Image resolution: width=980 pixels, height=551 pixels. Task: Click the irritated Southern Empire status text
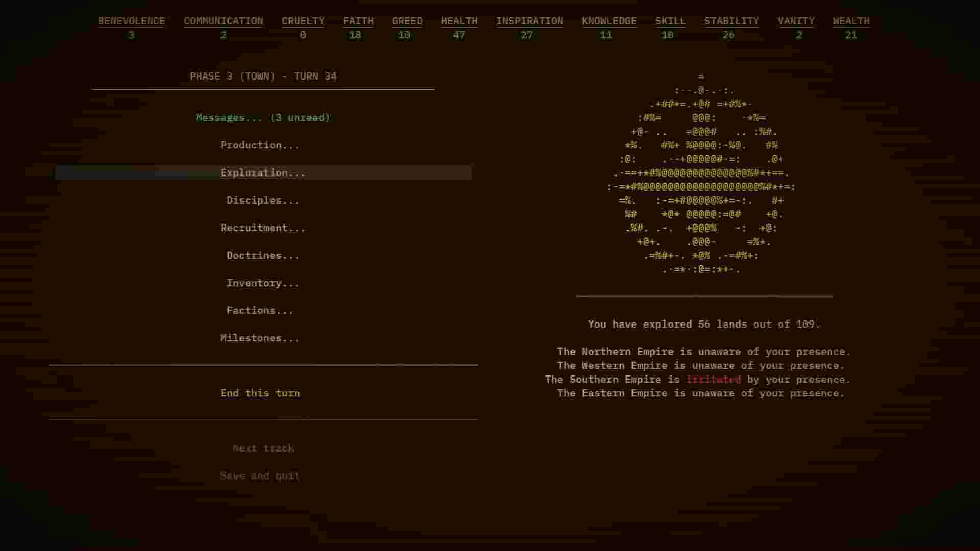point(714,379)
